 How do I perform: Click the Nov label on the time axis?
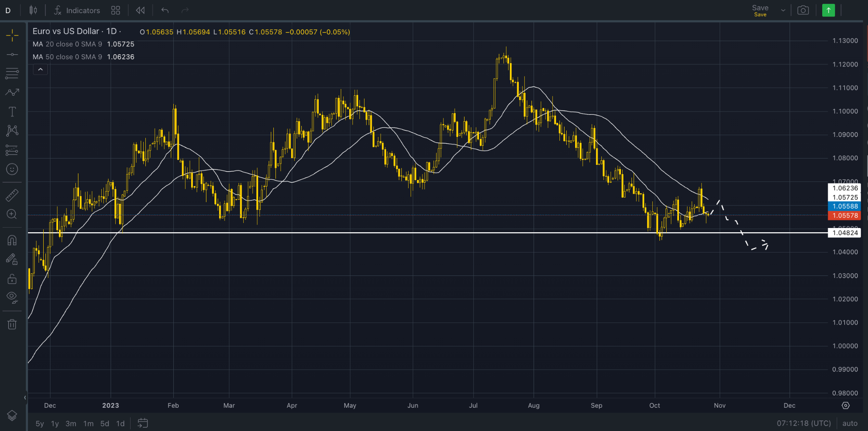click(x=720, y=406)
